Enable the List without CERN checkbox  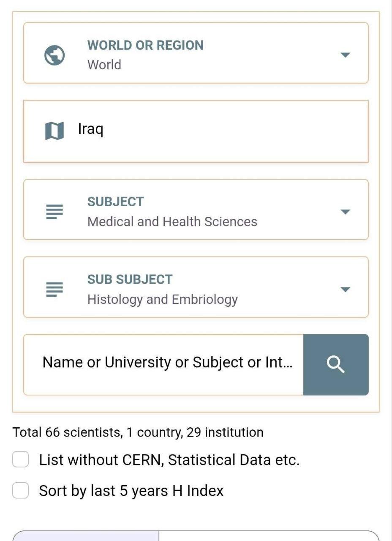tap(20, 459)
